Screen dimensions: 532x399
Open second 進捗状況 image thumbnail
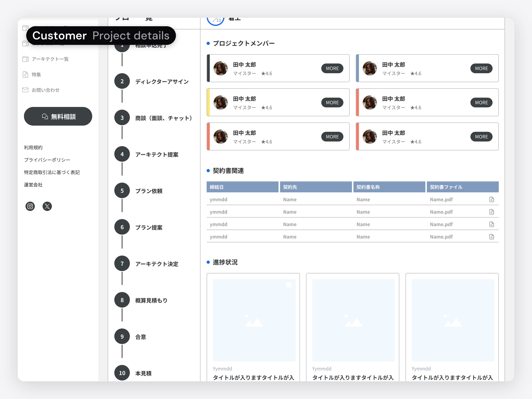click(x=353, y=320)
